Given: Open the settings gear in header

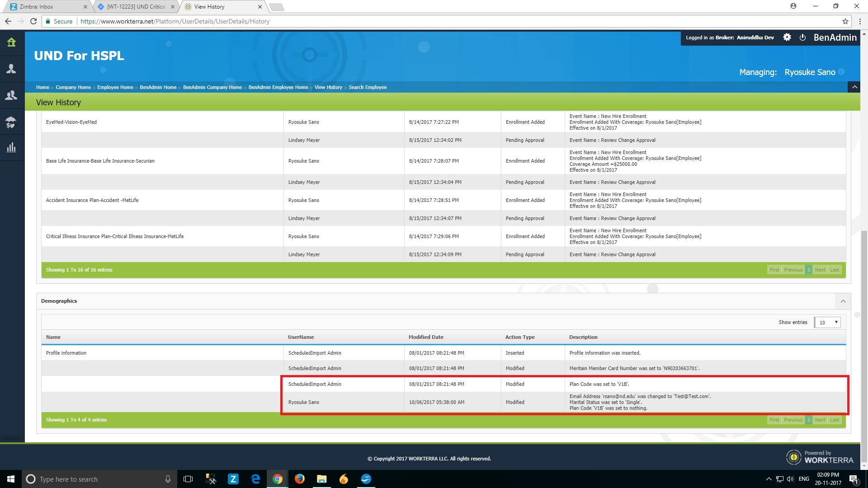Looking at the screenshot, I should pyautogui.click(x=787, y=38).
